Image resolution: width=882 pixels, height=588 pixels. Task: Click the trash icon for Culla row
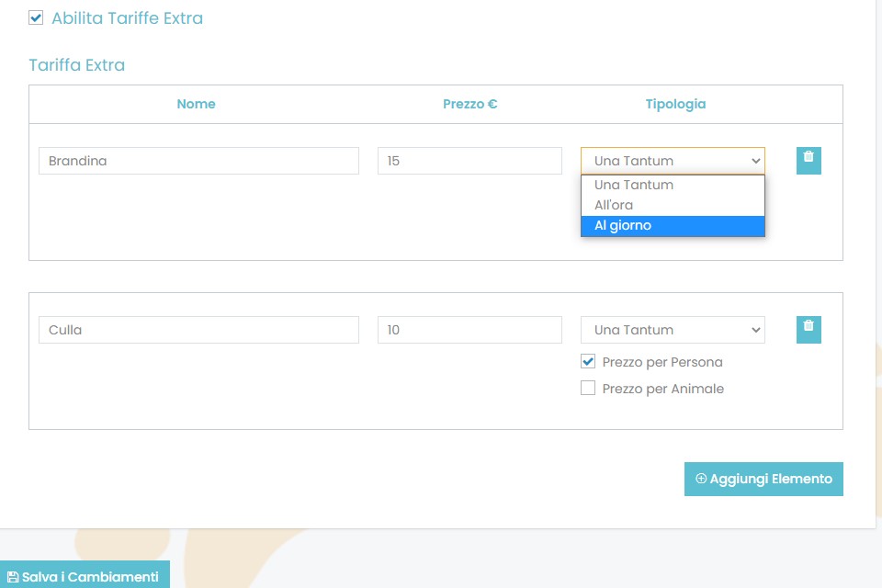point(808,329)
